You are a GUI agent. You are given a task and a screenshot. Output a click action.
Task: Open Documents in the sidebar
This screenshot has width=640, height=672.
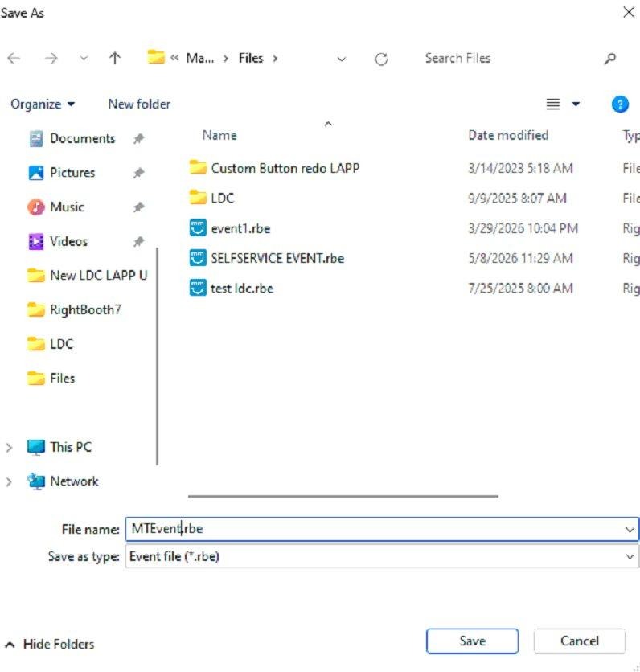83,138
